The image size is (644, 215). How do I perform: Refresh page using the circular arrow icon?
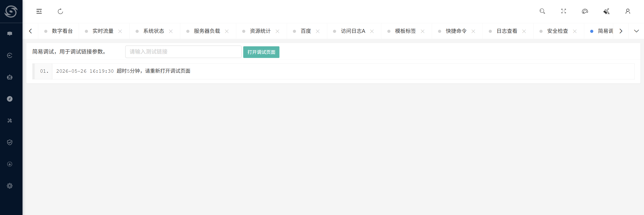pos(60,11)
